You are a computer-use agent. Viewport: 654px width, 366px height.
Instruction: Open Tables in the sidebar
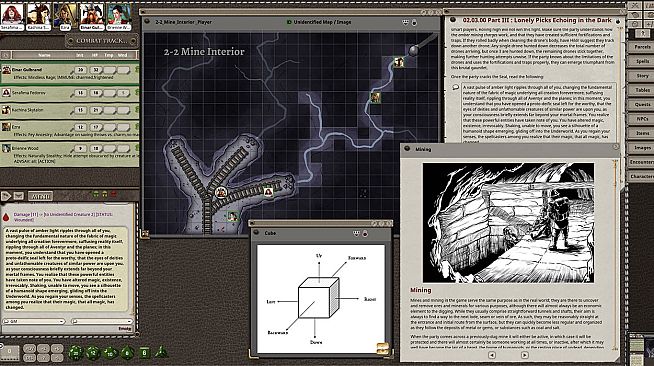click(641, 90)
